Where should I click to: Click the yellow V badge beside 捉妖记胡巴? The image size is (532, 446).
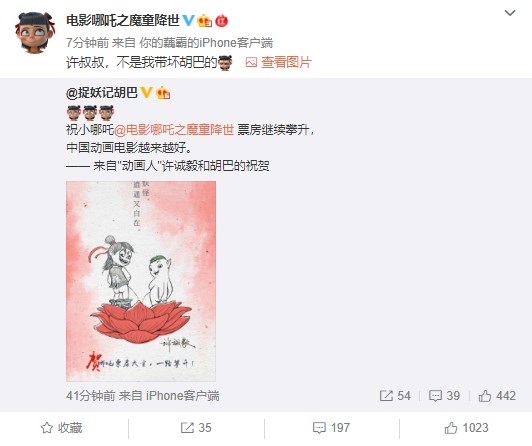click(x=146, y=92)
